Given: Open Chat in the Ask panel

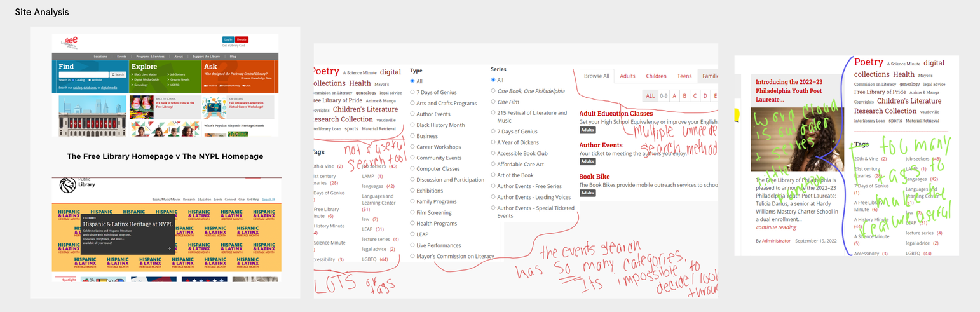Looking at the screenshot, I should pyautogui.click(x=247, y=86).
